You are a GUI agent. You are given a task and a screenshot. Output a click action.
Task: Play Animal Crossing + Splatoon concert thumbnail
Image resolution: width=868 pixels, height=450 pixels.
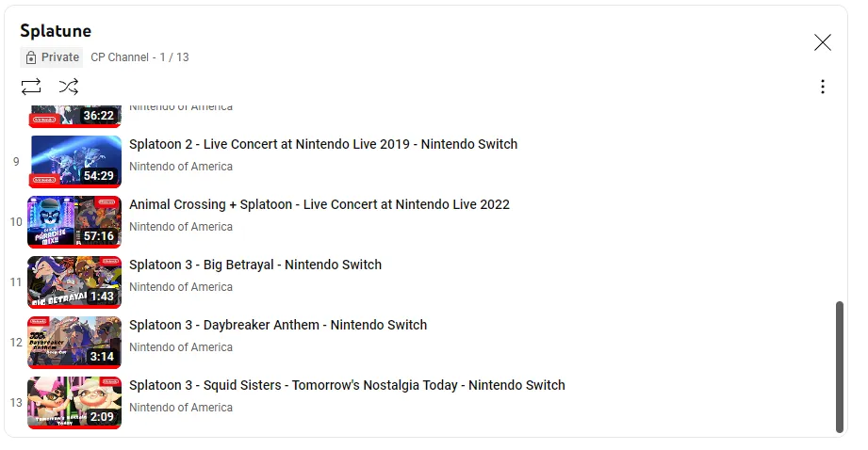point(74,221)
